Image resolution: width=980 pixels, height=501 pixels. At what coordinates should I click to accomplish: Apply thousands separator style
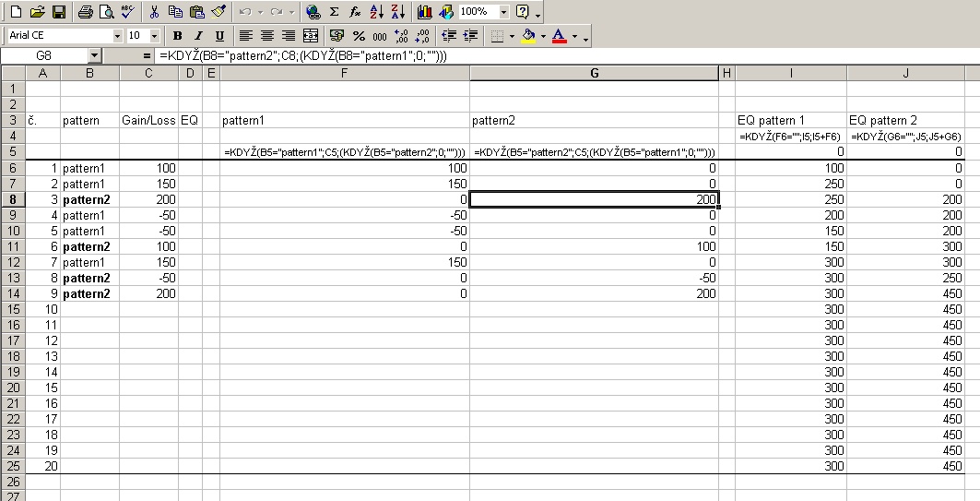pos(380,36)
